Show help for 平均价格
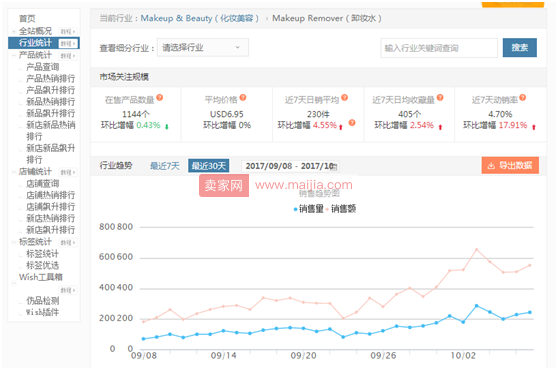Viewport: 558px width, 370px height. [243, 97]
